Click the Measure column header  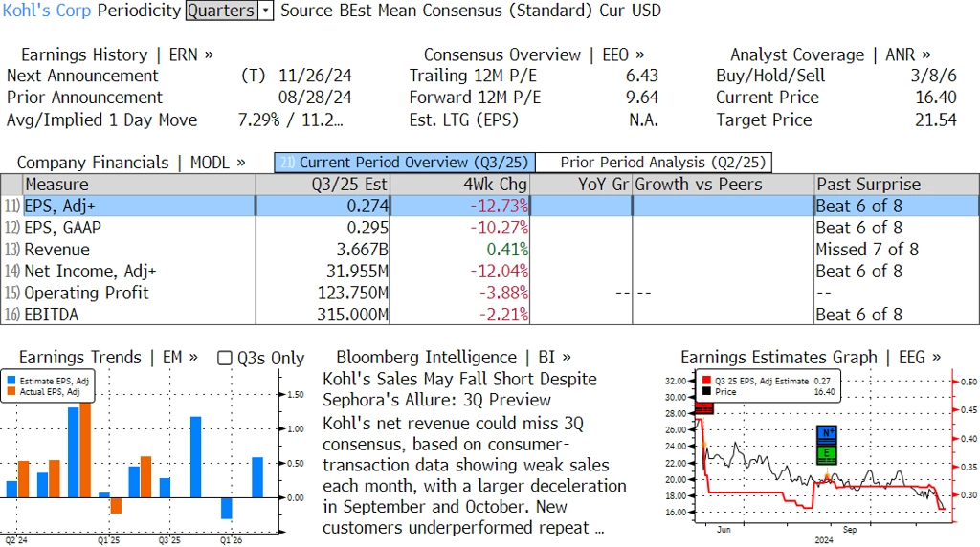tap(139, 185)
